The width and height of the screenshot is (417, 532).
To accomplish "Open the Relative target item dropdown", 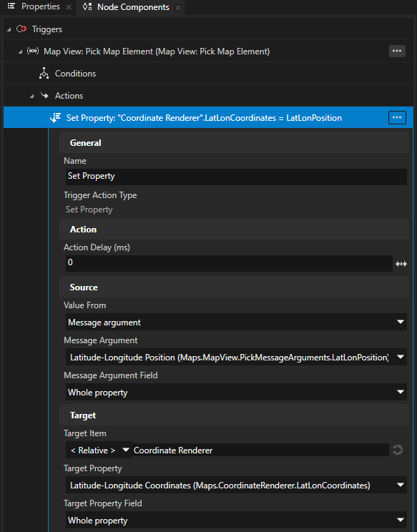I will point(99,450).
